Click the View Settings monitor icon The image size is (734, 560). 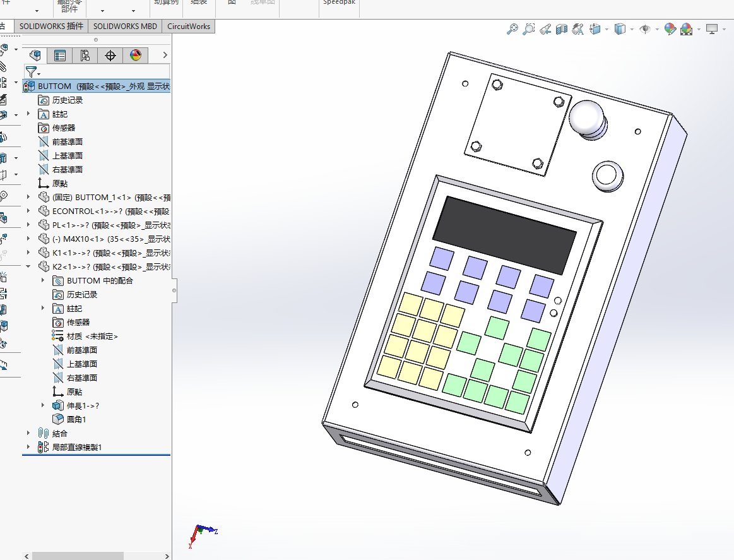pyautogui.click(x=711, y=29)
